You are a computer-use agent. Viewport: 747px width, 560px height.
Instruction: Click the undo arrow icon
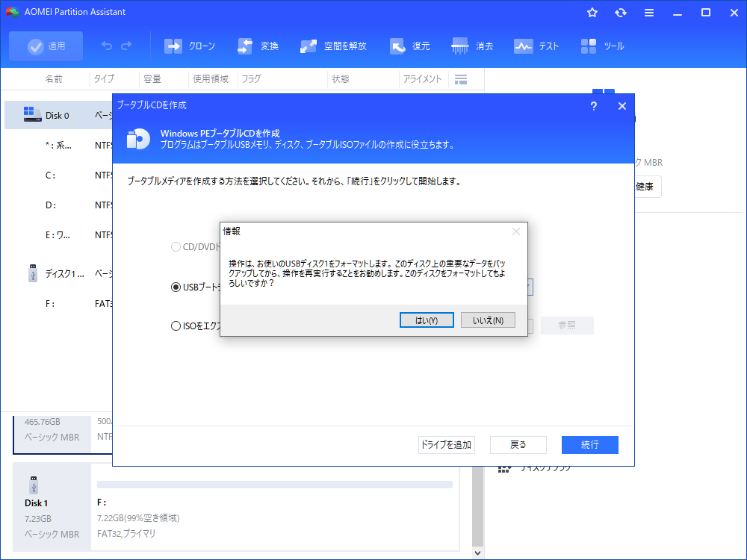[107, 46]
